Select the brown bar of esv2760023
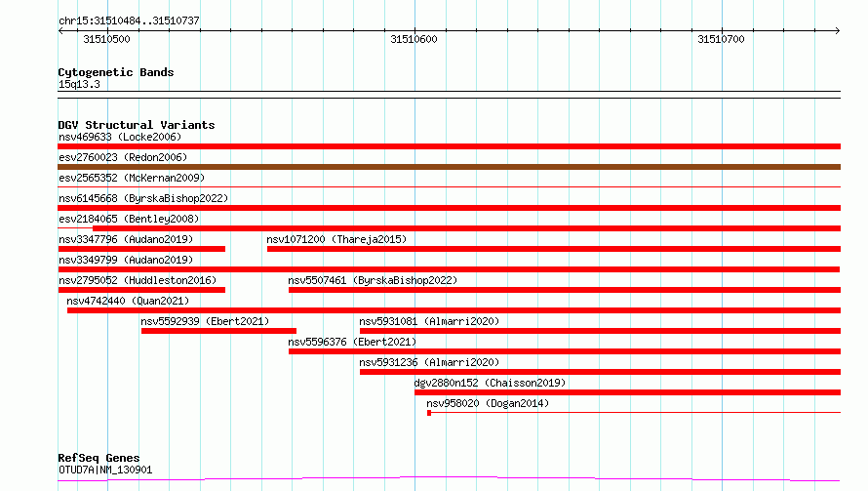This screenshot has width=868, height=491. pos(449,167)
